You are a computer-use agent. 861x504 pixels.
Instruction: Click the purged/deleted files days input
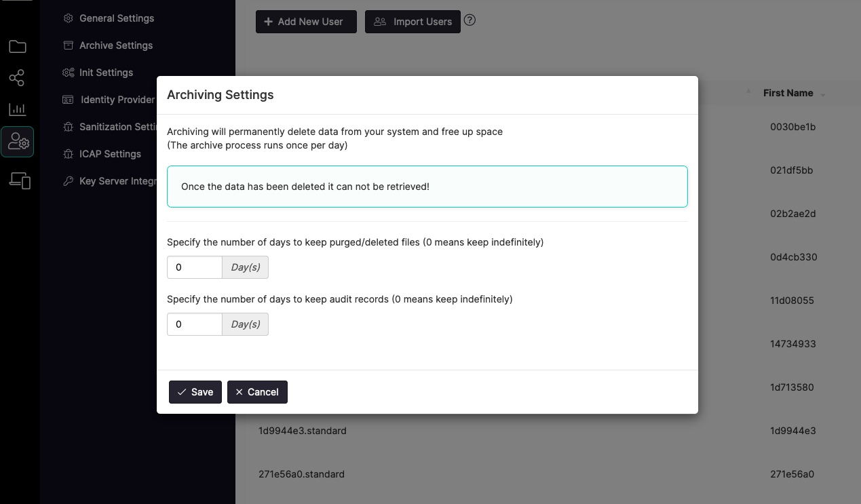(x=195, y=267)
